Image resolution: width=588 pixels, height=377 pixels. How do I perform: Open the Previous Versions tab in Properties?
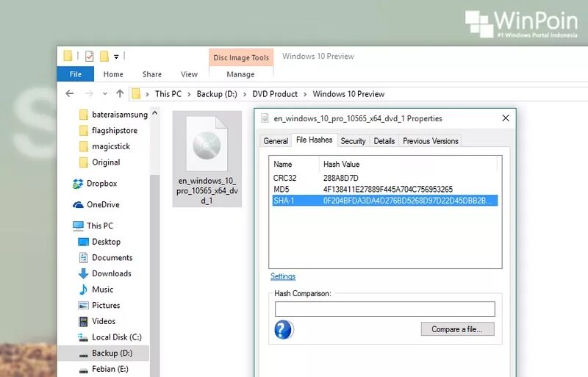point(431,141)
